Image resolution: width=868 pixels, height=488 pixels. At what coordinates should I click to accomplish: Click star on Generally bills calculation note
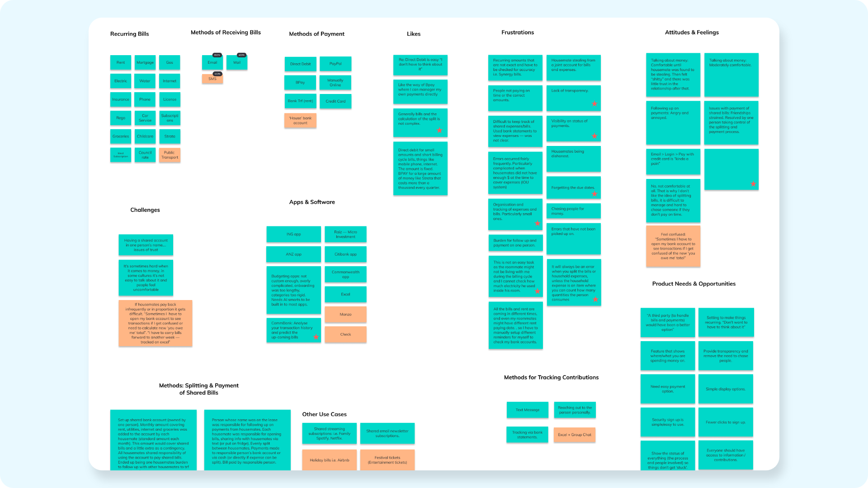click(x=439, y=130)
